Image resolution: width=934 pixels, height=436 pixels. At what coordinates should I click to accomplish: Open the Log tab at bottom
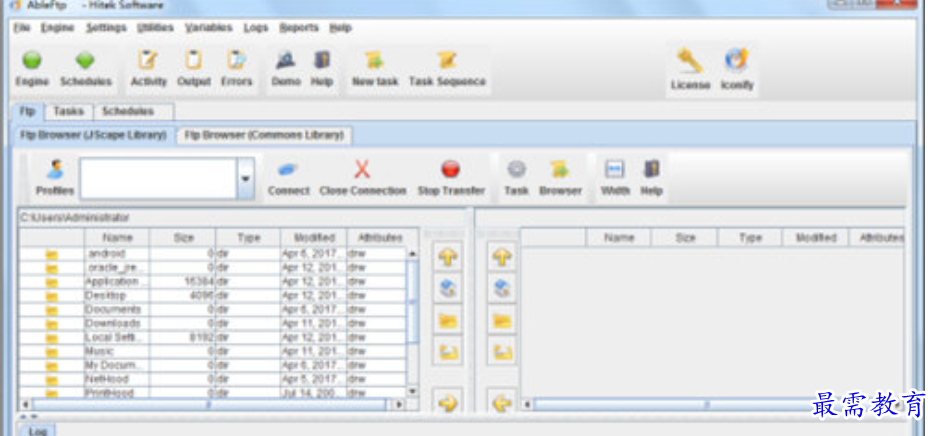tap(38, 431)
